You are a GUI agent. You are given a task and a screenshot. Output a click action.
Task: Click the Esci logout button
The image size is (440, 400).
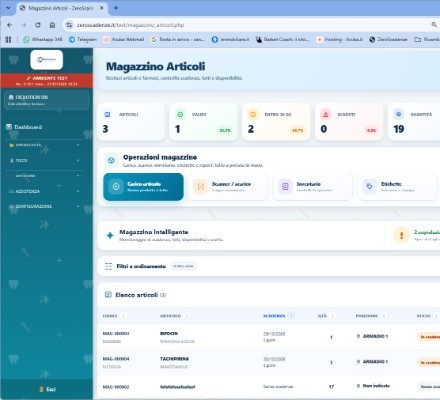click(47, 389)
